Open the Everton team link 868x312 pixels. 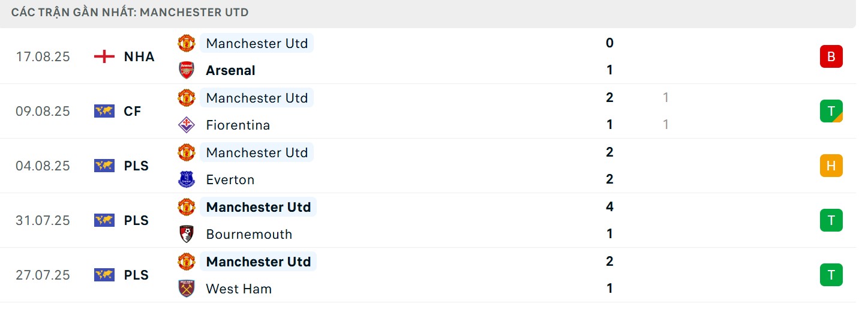230,179
